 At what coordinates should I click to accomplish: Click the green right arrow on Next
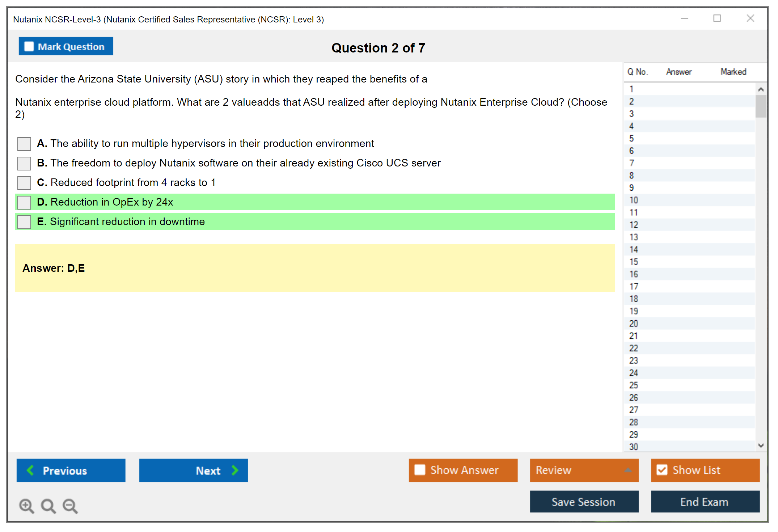(235, 470)
